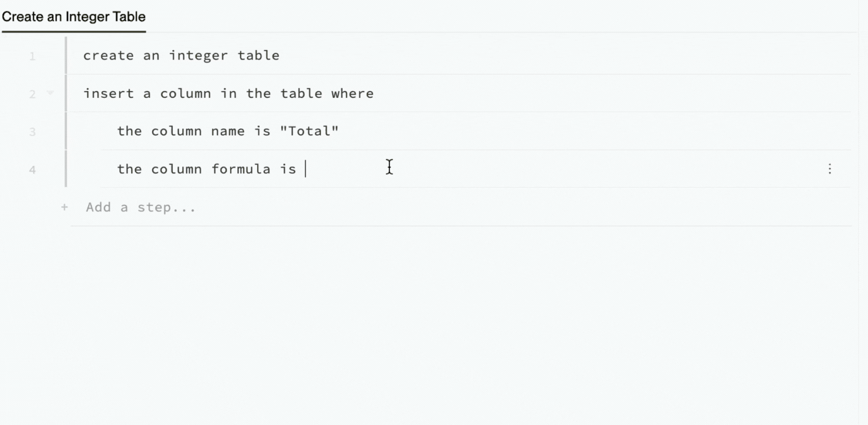Select the Create an Integer Table tab
868x425 pixels.
(74, 17)
